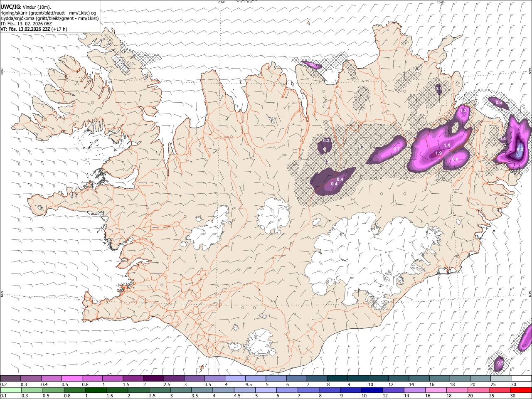Screen dimensions: 532x399
Task: Select lower scale swatch between 0.1 and 0.3
Action: pos(10,390)
